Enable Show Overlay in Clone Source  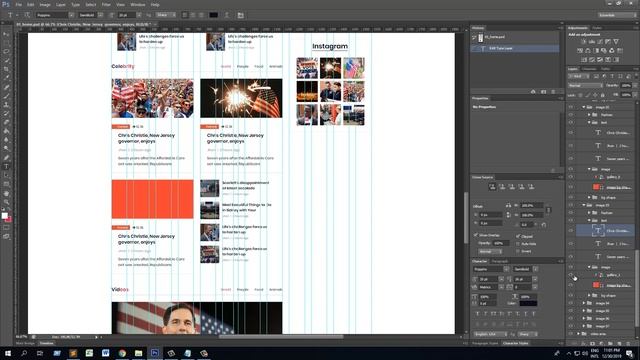point(476,235)
